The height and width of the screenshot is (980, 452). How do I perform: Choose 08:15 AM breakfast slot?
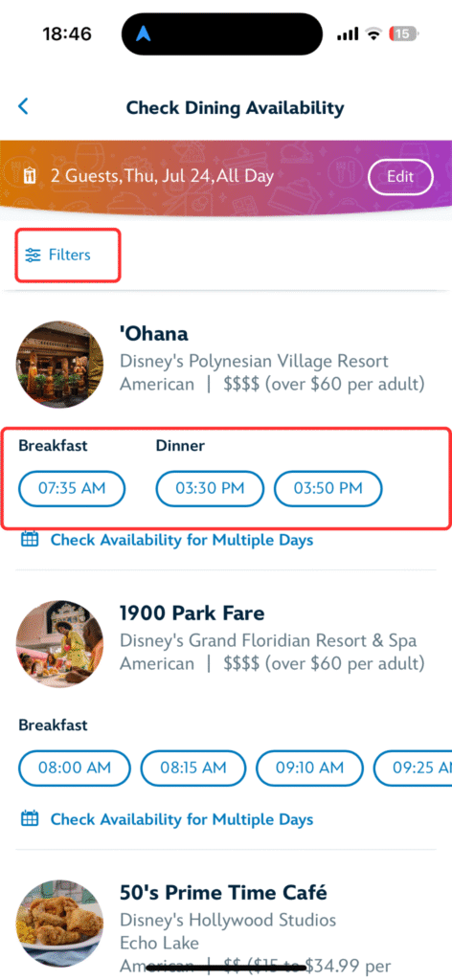pos(193,768)
